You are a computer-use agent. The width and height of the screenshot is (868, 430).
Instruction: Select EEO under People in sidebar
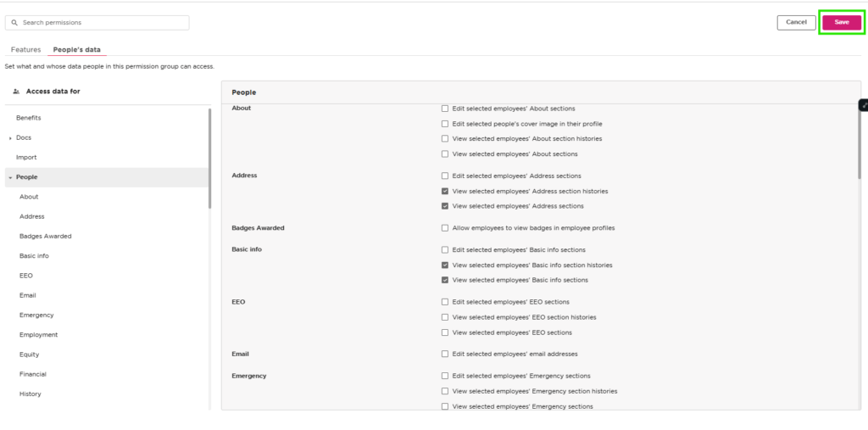coord(26,276)
